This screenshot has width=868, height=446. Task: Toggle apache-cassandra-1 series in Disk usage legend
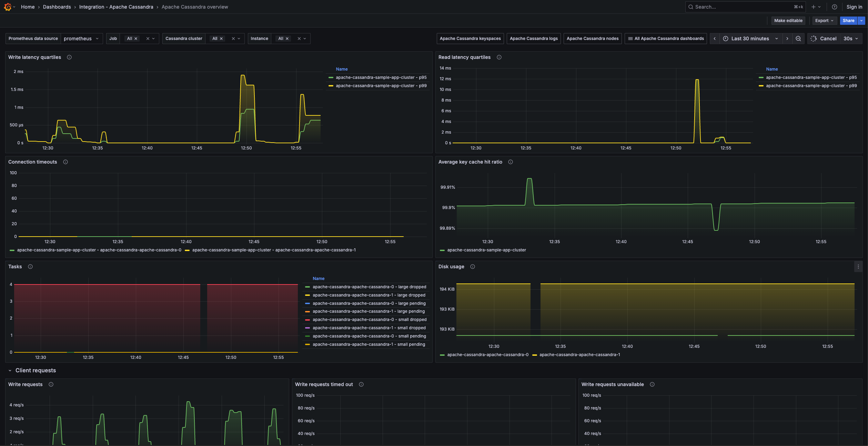tap(579, 354)
